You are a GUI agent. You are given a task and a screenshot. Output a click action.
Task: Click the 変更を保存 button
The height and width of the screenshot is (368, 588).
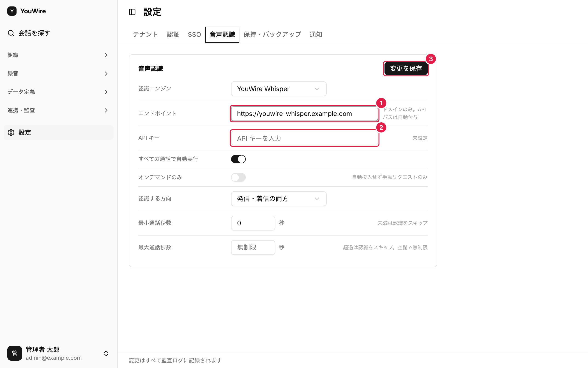point(406,69)
